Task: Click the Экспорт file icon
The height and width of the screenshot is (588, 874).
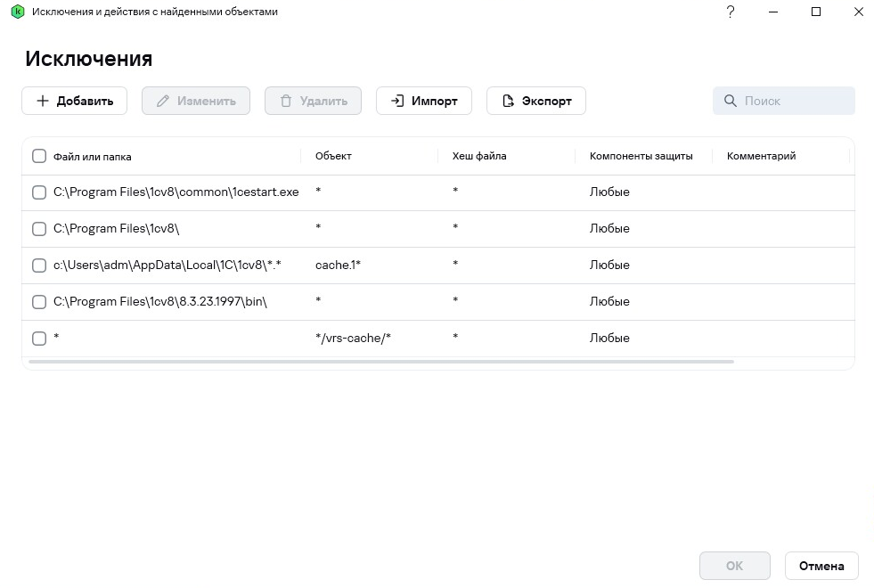Action: (x=508, y=101)
